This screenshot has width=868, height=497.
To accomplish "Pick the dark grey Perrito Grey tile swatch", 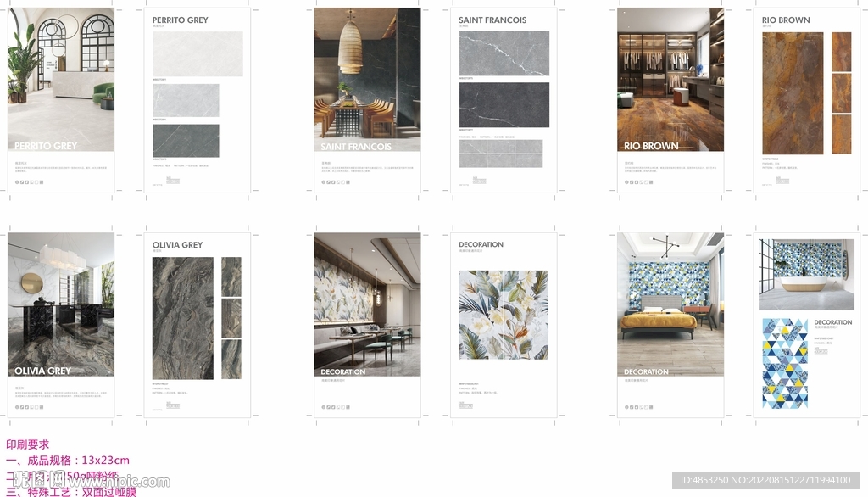I will click(186, 141).
